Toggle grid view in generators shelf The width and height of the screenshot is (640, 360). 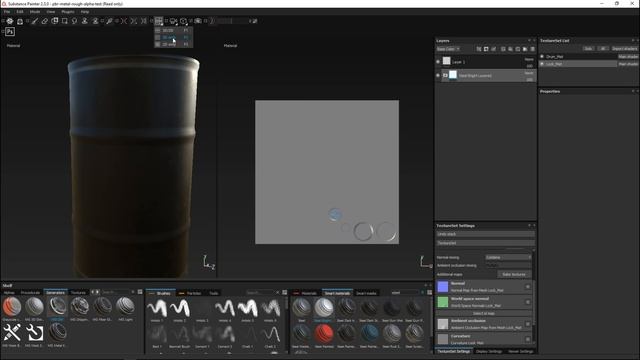(140, 292)
